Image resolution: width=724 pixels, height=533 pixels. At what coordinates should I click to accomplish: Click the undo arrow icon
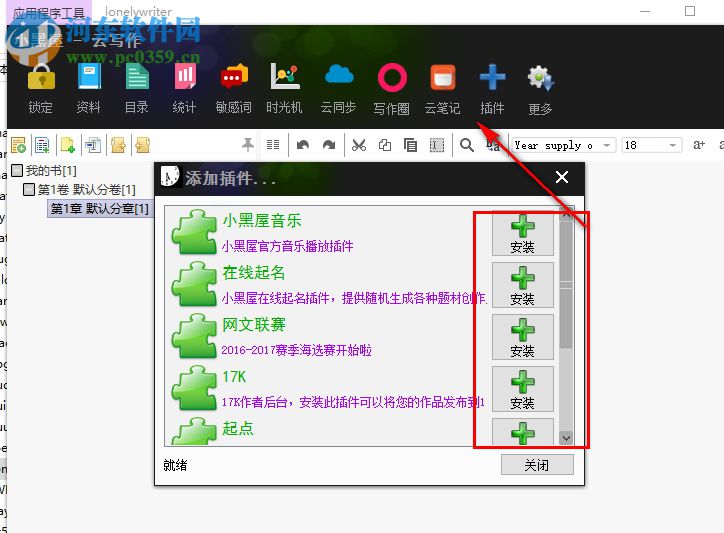click(x=303, y=145)
